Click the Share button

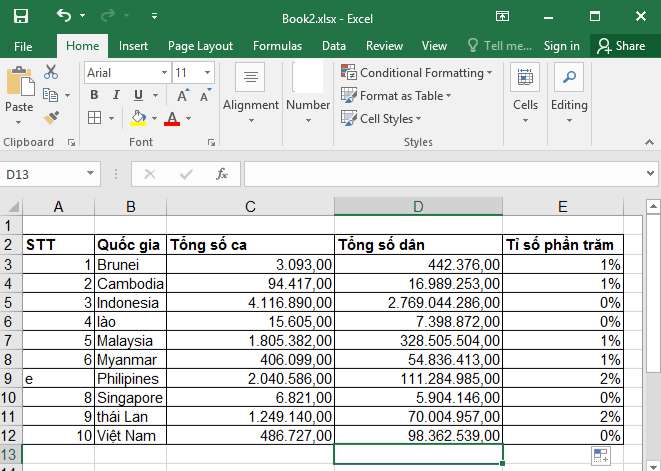[x=622, y=46]
